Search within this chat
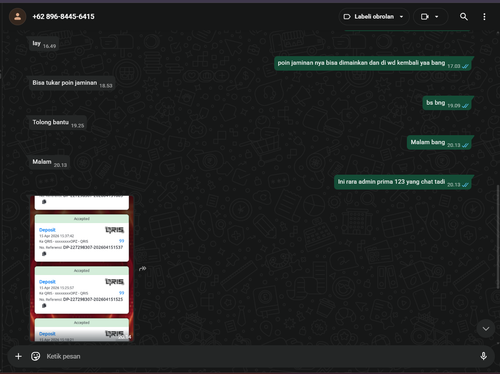The height and width of the screenshot is (374, 500). [x=464, y=16]
